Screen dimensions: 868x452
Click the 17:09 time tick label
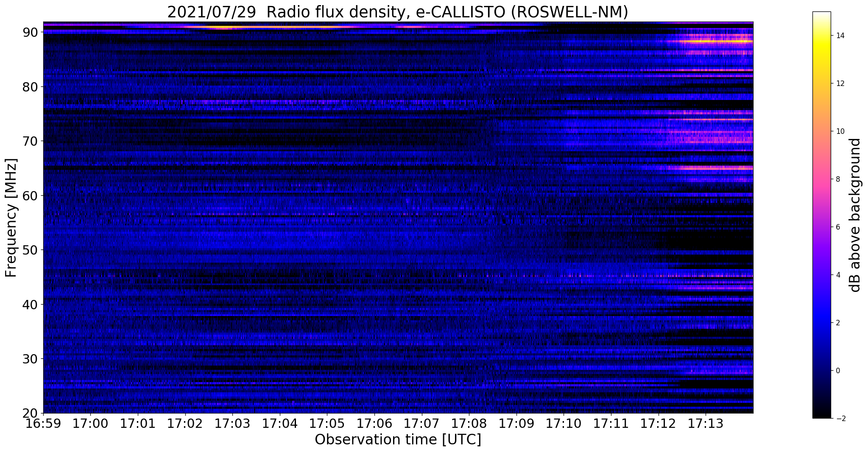tap(516, 423)
